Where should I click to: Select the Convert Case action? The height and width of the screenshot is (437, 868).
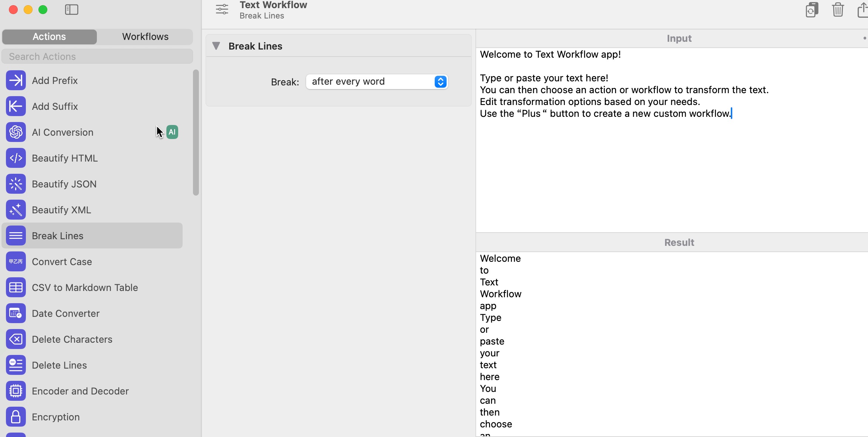[92, 261]
